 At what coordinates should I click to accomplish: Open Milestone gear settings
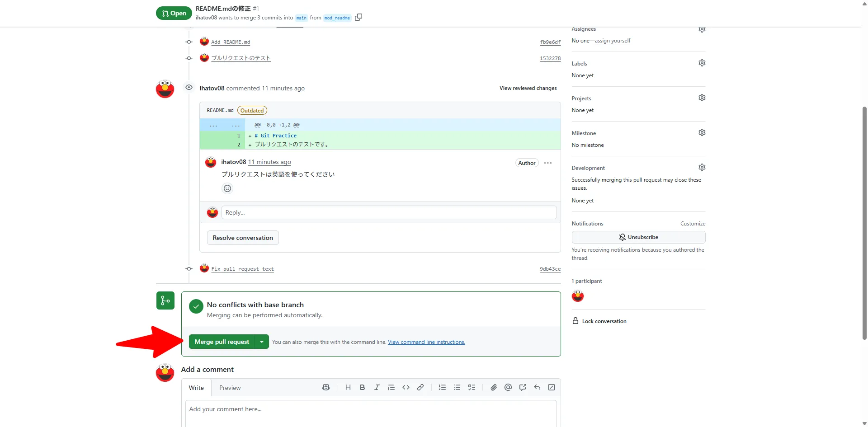coord(702,132)
